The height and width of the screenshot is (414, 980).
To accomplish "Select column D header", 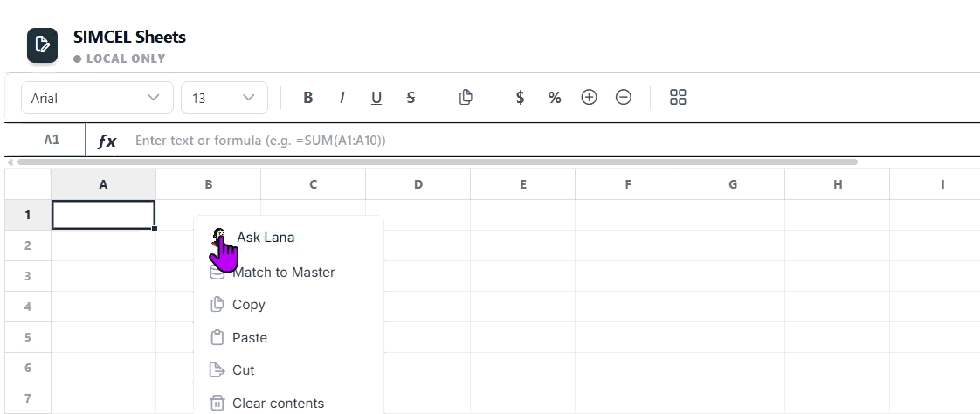I will (x=418, y=184).
